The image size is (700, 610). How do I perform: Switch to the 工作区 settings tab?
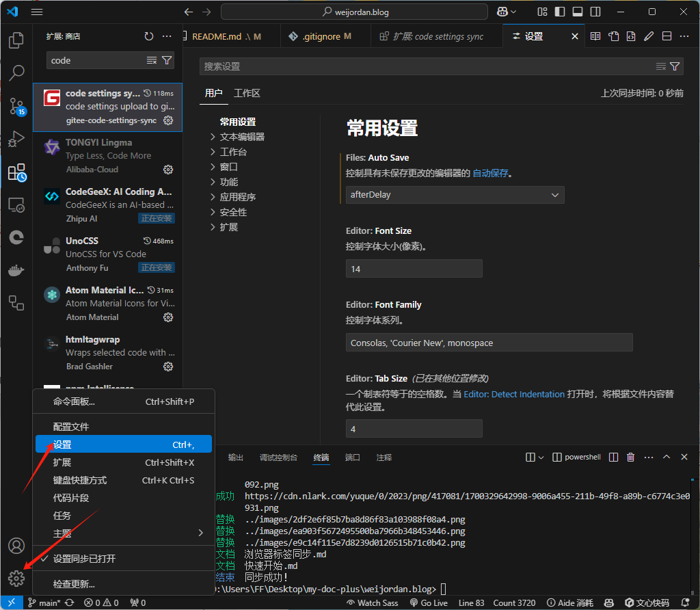[x=247, y=93]
